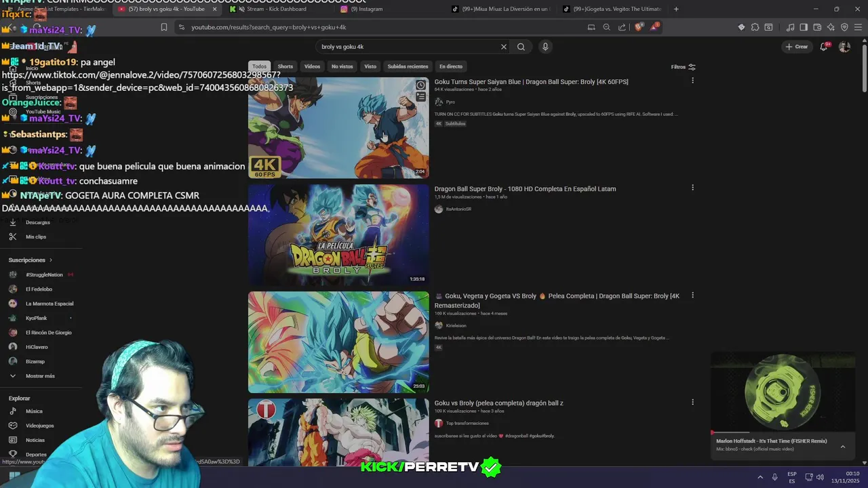Image resolution: width=868 pixels, height=488 pixels.
Task: Expand the miniplayer with the up chevron
Action: (x=843, y=447)
